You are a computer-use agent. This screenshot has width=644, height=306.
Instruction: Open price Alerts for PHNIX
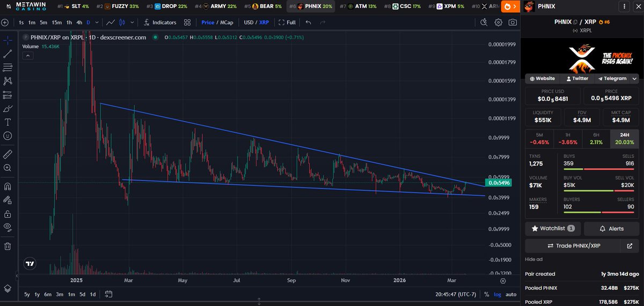click(611, 228)
